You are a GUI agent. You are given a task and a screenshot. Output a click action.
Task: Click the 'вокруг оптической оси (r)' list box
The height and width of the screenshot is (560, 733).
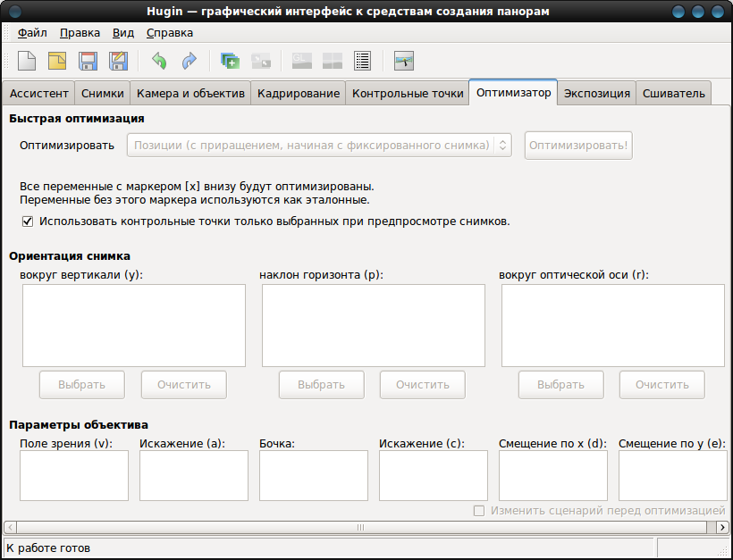(x=613, y=325)
